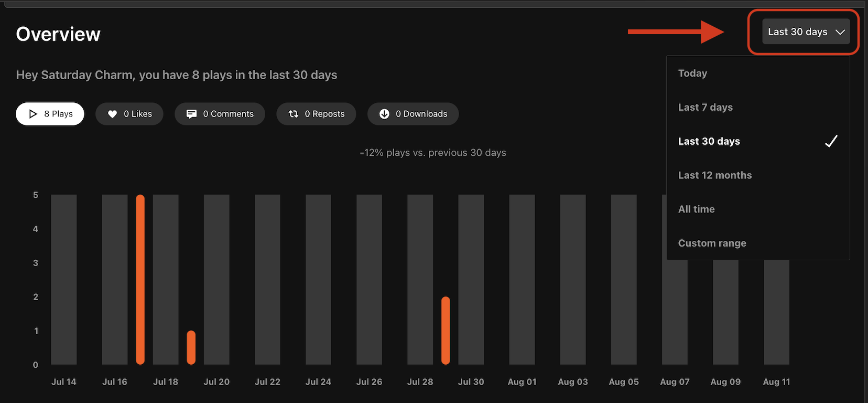Show 0 Reposts metric
The height and width of the screenshot is (403, 868).
[316, 114]
